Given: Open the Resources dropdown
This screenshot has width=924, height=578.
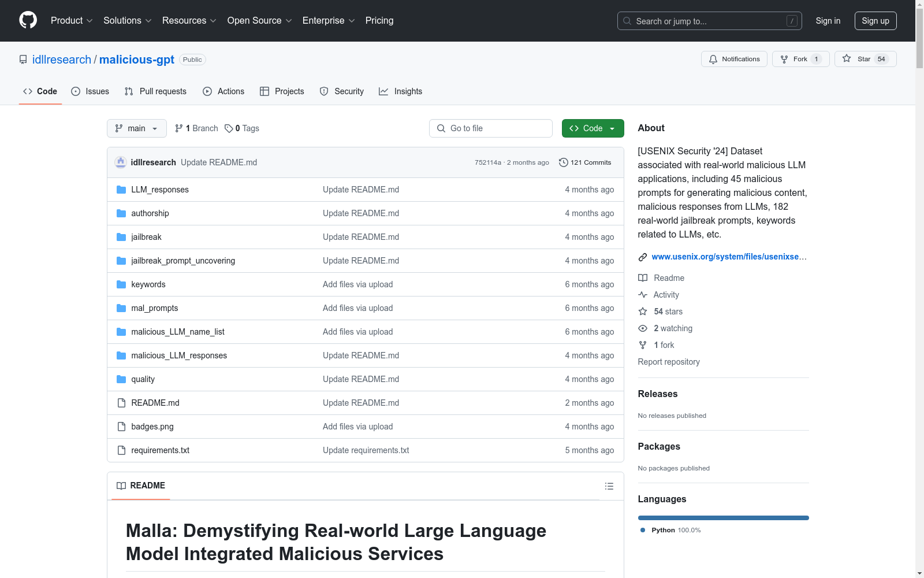Looking at the screenshot, I should click(x=189, y=20).
